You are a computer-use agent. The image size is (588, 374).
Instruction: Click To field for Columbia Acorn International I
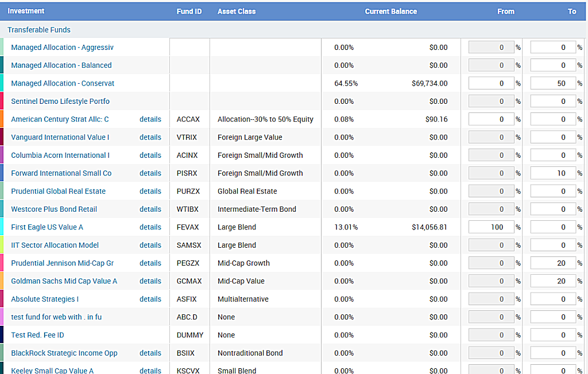pyautogui.click(x=553, y=155)
